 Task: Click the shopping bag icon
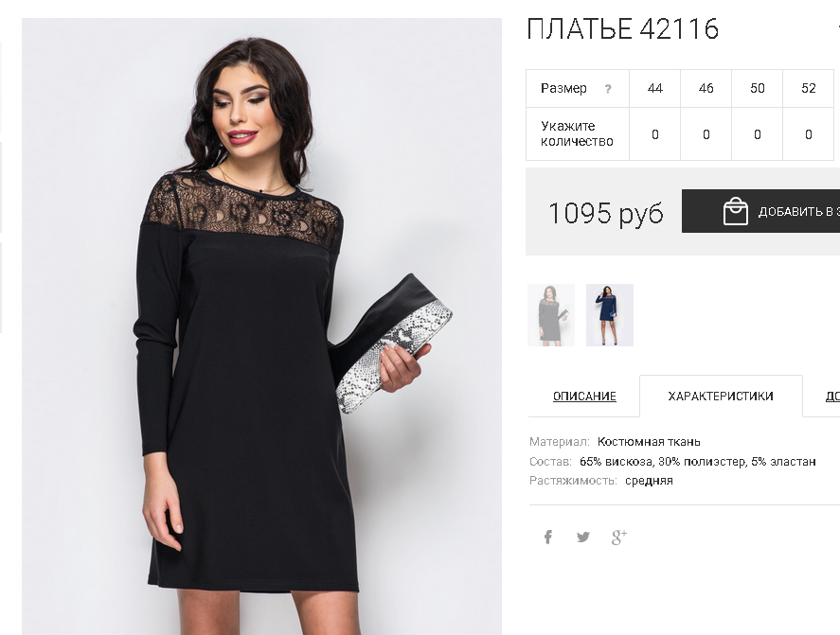[x=736, y=211]
